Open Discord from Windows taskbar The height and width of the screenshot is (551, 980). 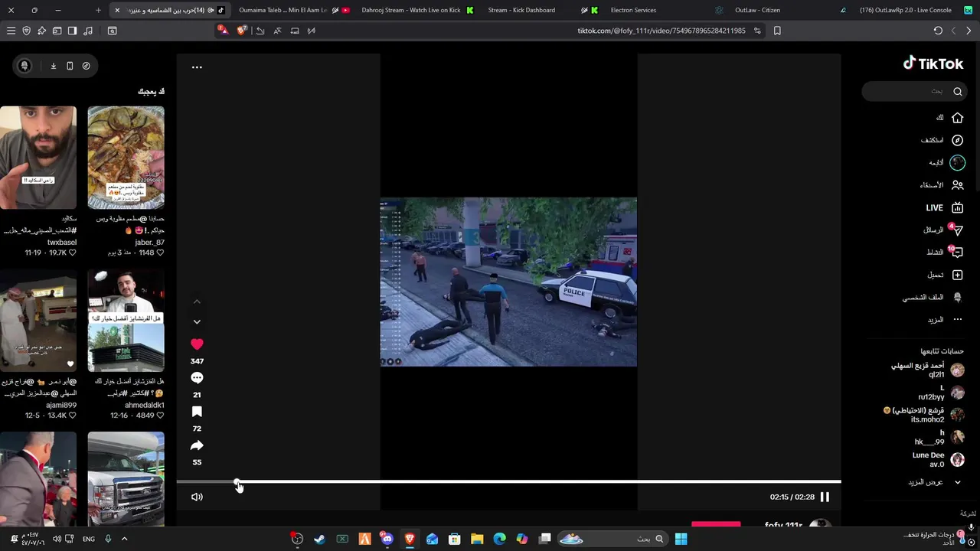tap(387, 539)
